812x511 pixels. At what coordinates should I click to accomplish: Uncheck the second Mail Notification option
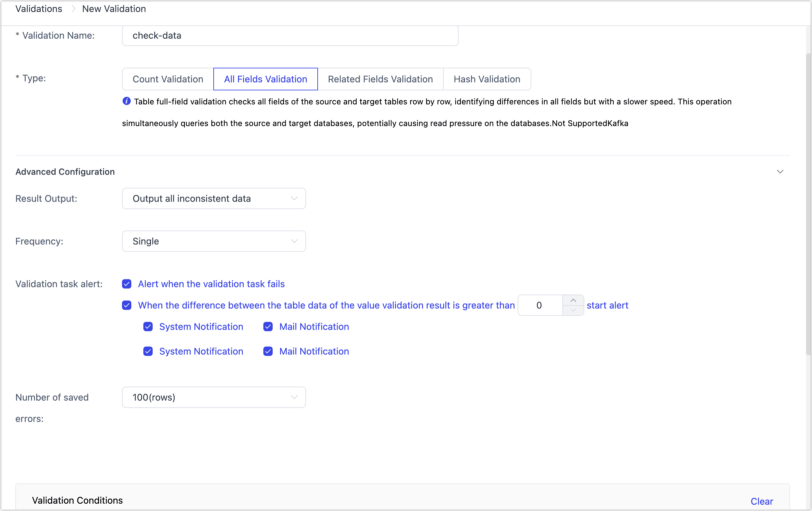(268, 351)
